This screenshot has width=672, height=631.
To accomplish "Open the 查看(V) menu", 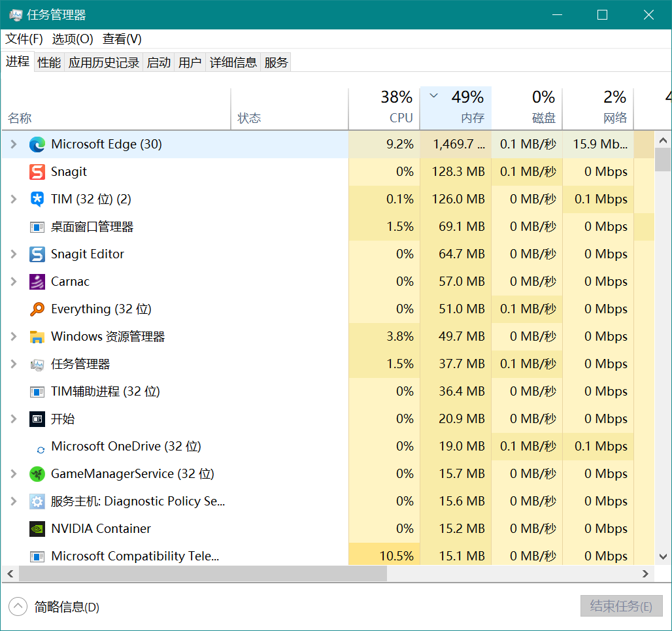I will (122, 39).
